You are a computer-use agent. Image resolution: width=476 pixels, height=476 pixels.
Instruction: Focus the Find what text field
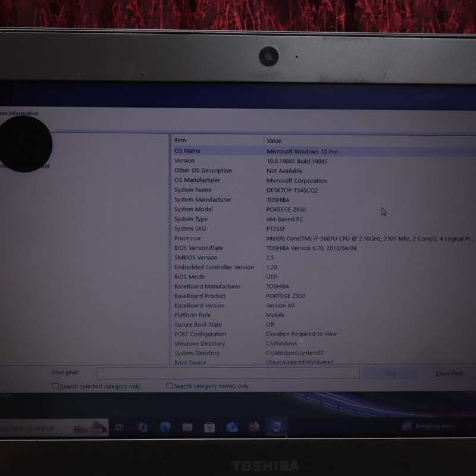point(228,373)
